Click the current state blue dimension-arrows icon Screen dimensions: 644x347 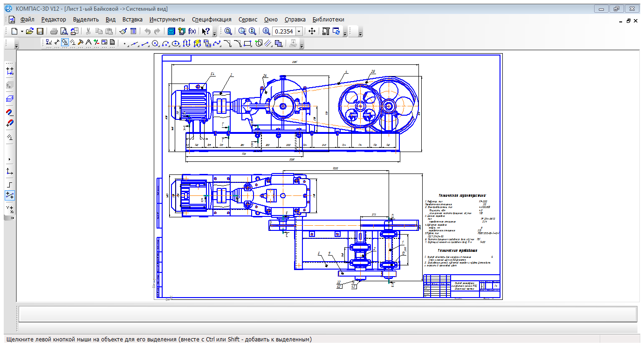(x=10, y=71)
